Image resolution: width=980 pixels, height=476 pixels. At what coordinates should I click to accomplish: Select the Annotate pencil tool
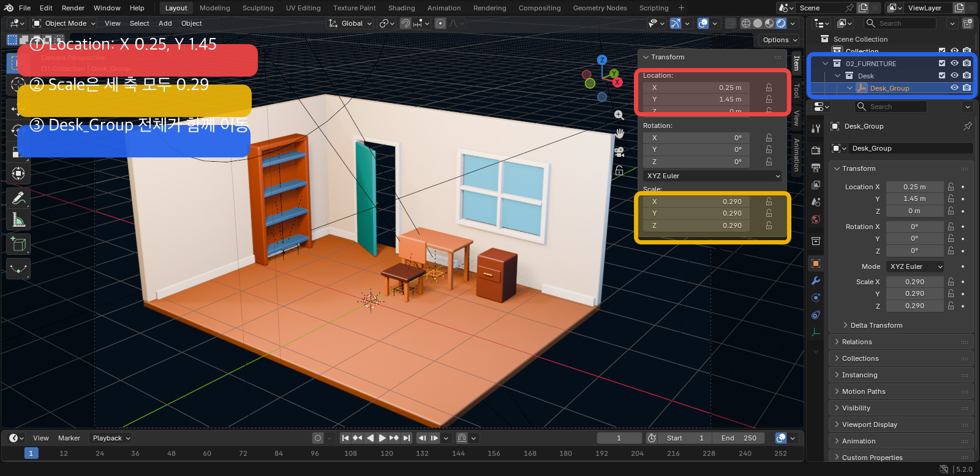click(x=18, y=198)
